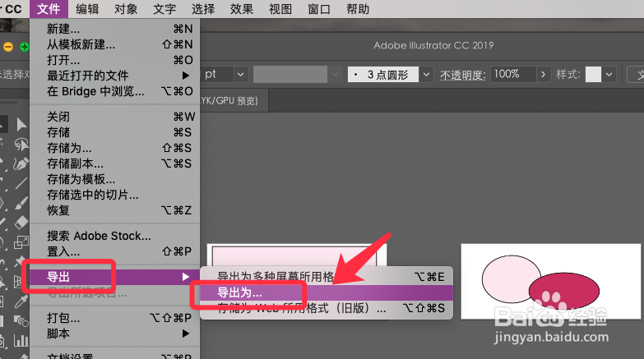Select the Line Segment tool
Screen dimensions: 644x359
point(21,183)
